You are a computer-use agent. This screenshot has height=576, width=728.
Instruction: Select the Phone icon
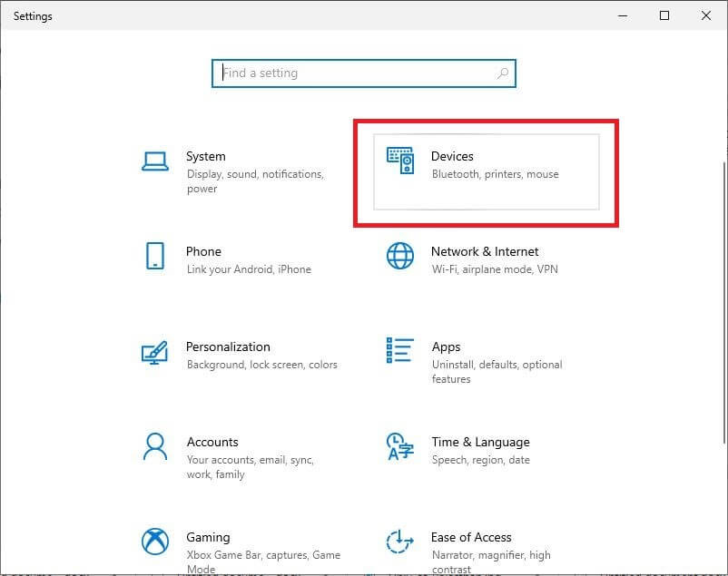point(155,256)
